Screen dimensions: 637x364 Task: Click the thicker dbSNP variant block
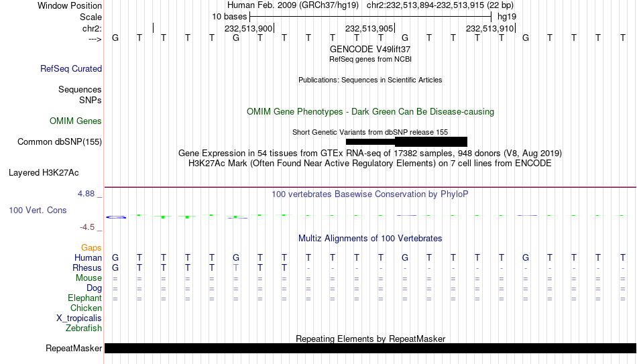[430, 142]
